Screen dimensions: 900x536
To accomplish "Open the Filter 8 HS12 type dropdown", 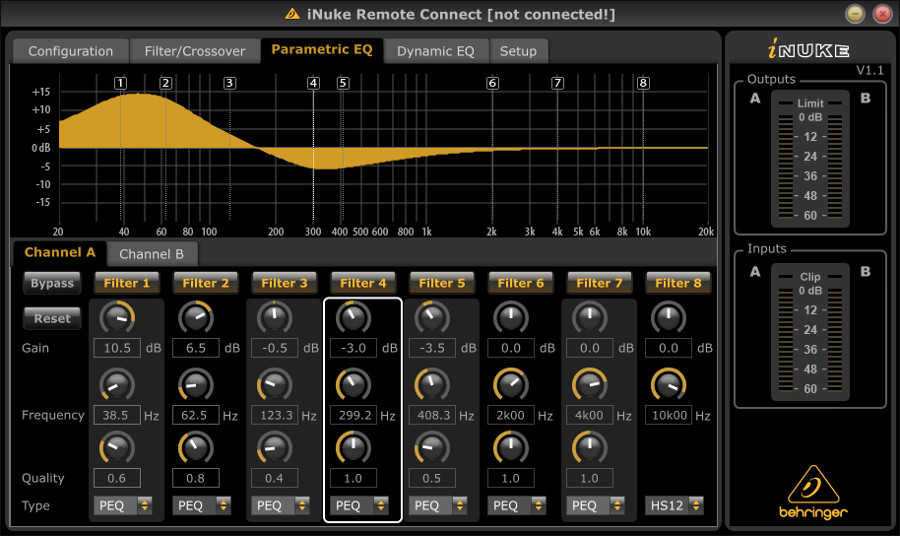I will (674, 506).
